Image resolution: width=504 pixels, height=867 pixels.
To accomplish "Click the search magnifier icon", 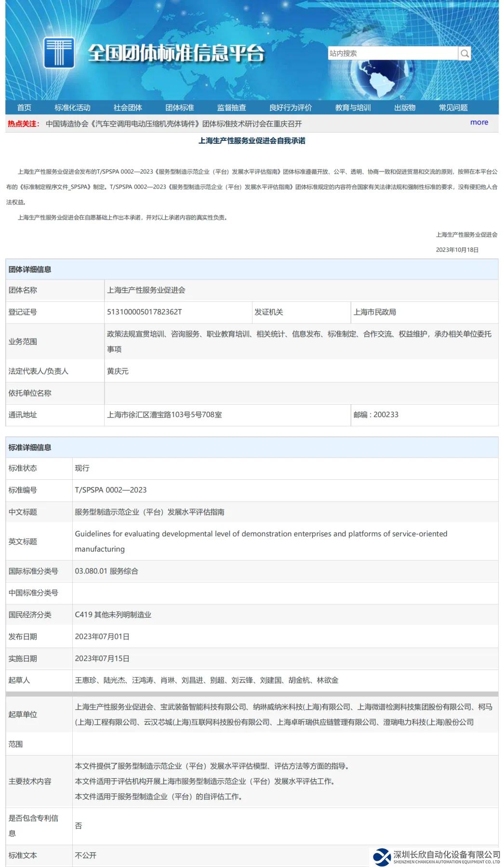I will coord(464,54).
